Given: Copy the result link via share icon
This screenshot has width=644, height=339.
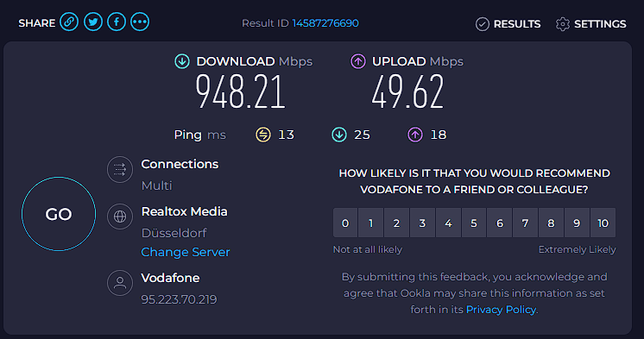Looking at the screenshot, I should tap(69, 22).
